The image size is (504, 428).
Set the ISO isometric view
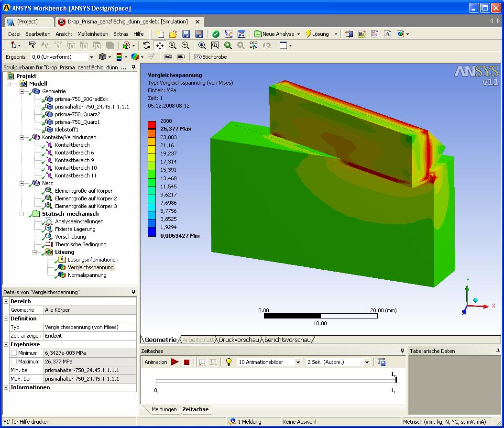tap(253, 45)
